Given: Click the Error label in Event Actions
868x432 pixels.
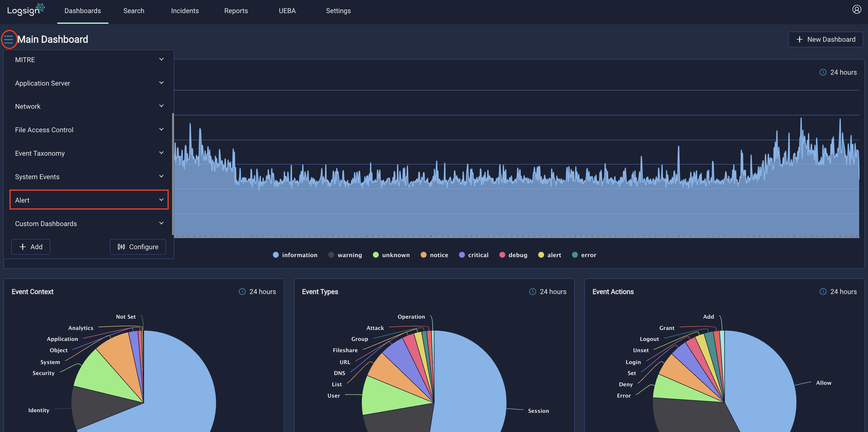Looking at the screenshot, I should (x=624, y=396).
